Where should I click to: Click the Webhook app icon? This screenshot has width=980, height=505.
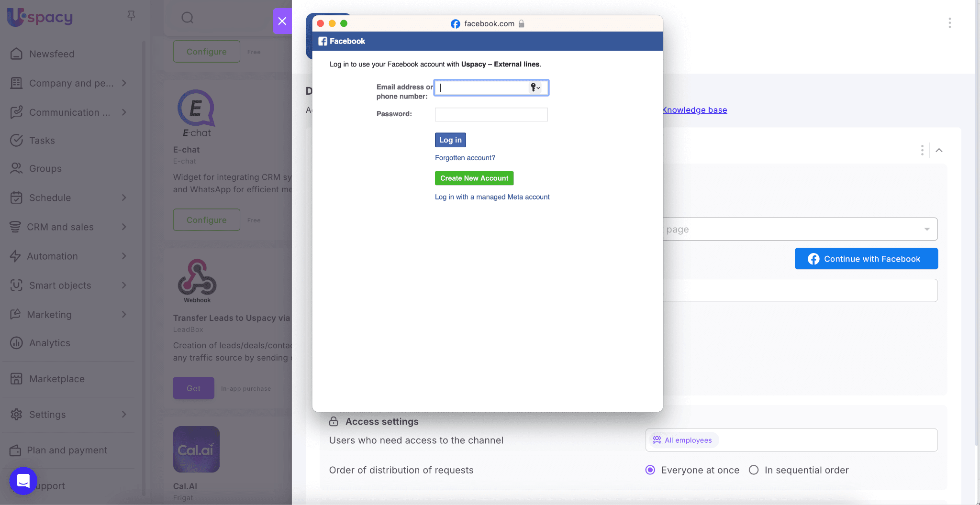click(197, 280)
